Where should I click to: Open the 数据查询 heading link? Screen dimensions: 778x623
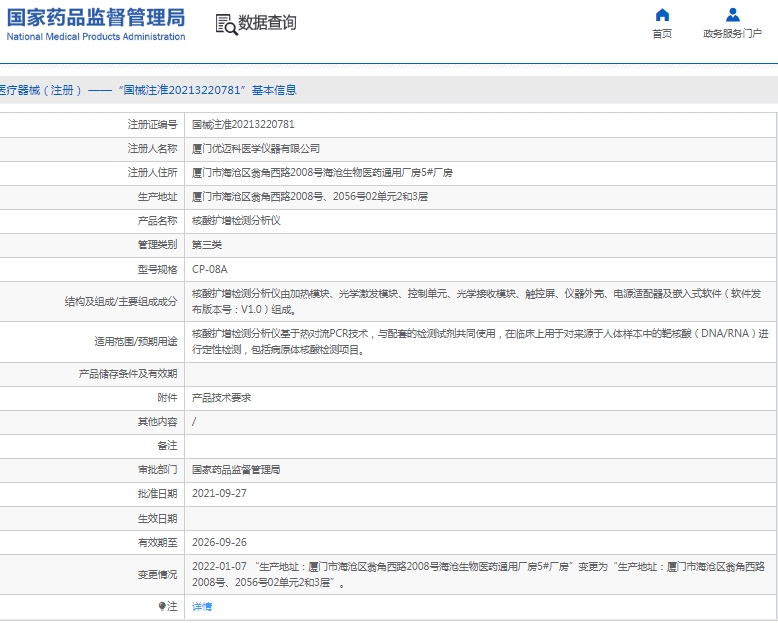pos(267,23)
